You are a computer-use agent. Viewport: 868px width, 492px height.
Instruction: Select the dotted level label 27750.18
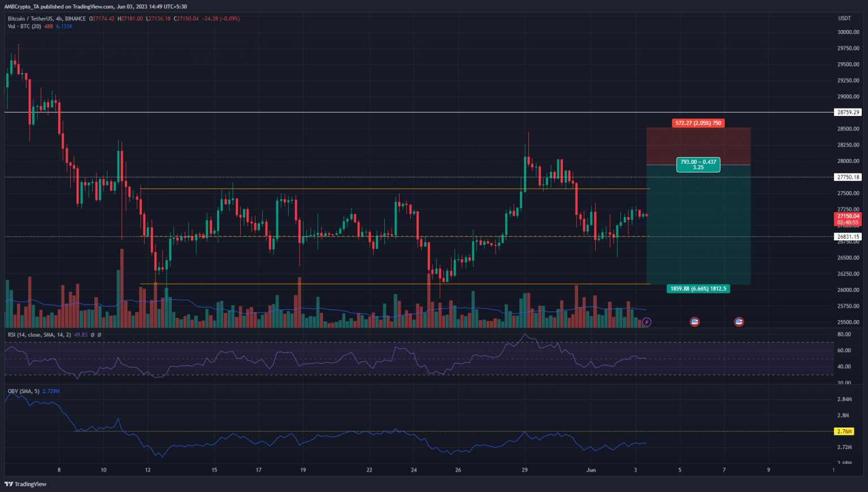pos(848,177)
